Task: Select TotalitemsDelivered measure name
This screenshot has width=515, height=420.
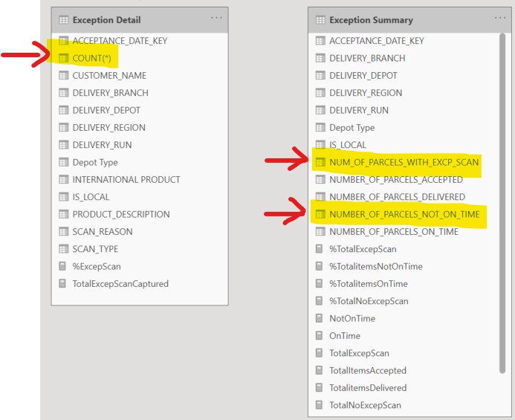Action: coord(368,388)
